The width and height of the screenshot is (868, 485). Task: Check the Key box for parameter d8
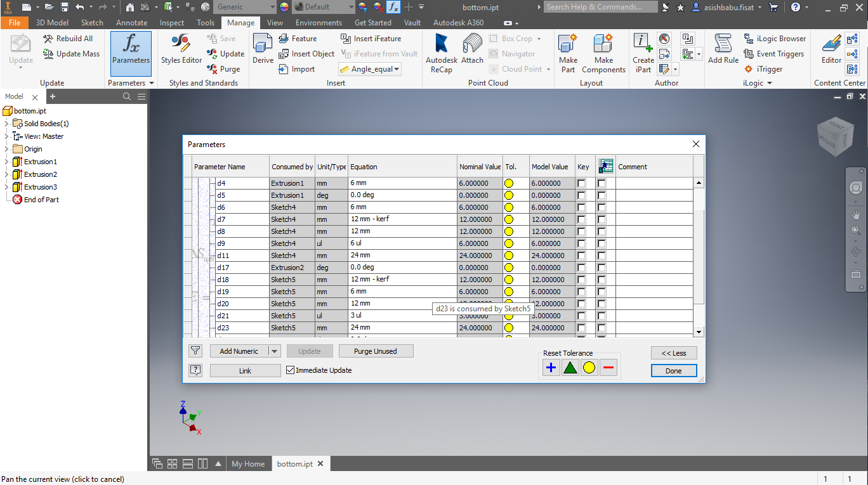(x=581, y=231)
